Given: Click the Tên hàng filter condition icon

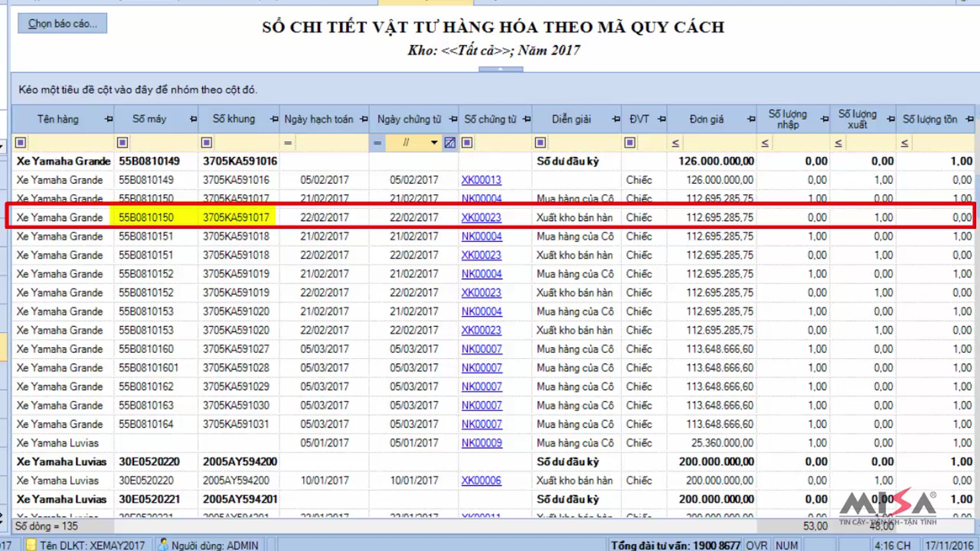Looking at the screenshot, I should (x=20, y=142).
